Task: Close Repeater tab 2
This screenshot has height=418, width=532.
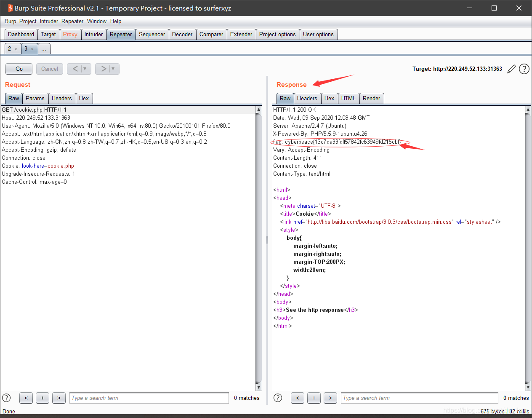Action: coord(16,49)
